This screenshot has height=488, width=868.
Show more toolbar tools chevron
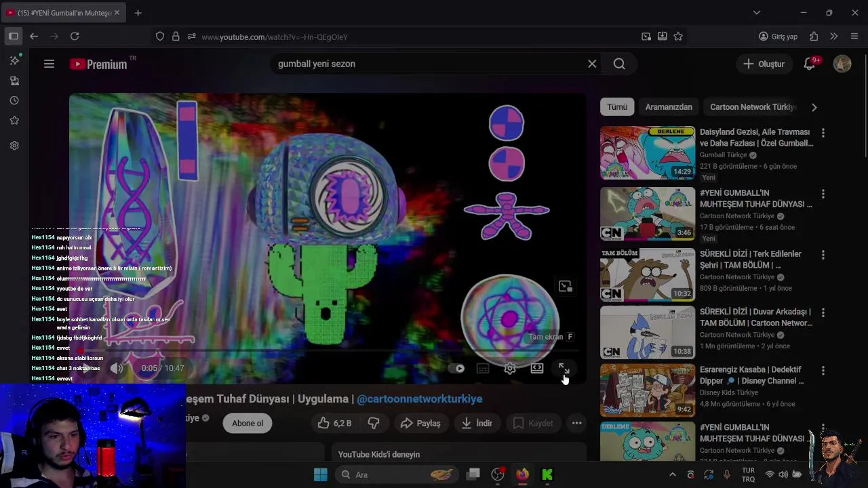point(833,37)
